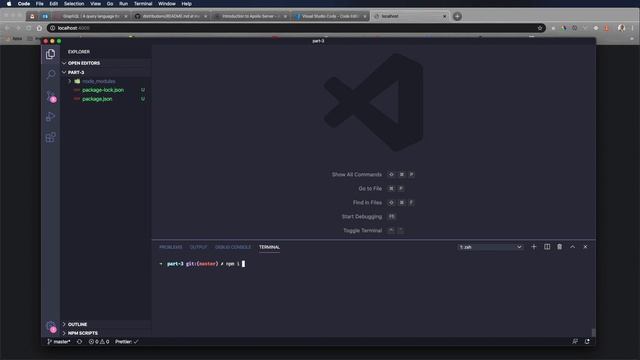This screenshot has width=640, height=360.
Task: Switch to the Problems tab
Action: [x=171, y=247]
